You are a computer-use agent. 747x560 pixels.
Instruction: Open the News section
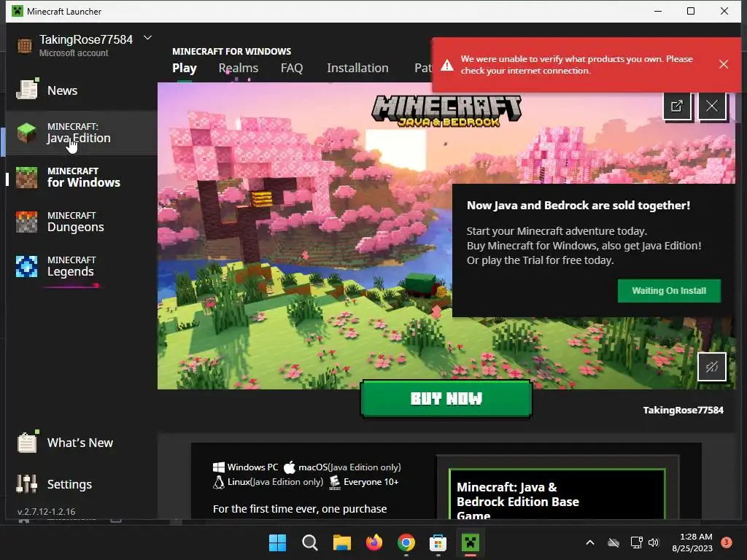(81, 90)
